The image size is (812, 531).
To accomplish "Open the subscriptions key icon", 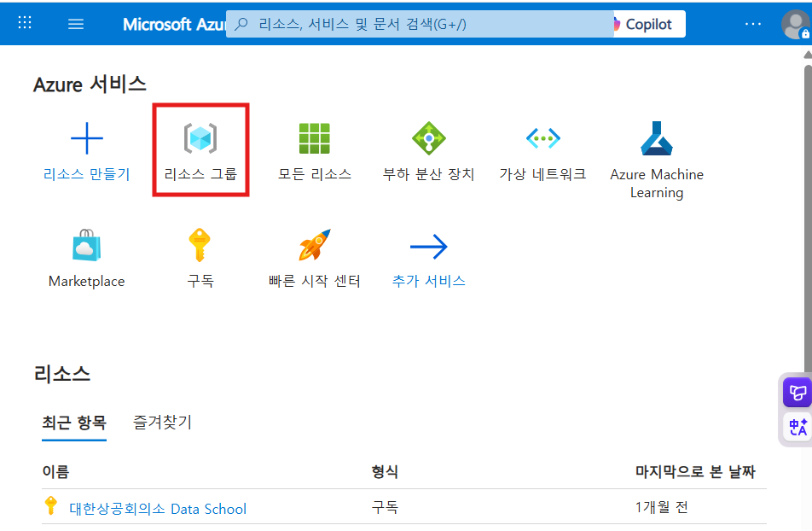I will pyautogui.click(x=200, y=245).
